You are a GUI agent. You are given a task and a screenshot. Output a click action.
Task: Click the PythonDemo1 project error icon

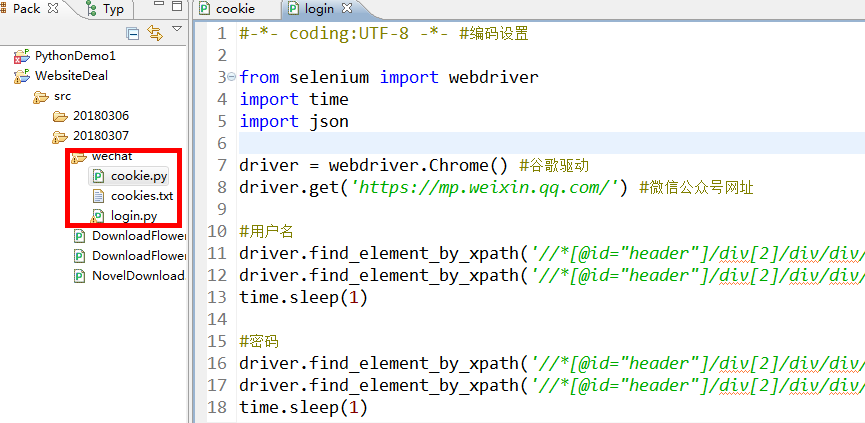coord(22,56)
